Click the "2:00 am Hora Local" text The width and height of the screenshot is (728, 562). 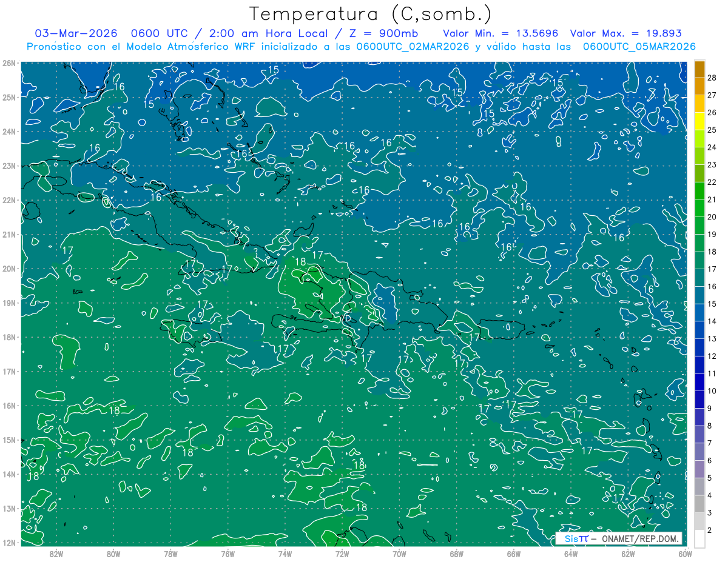270,33
